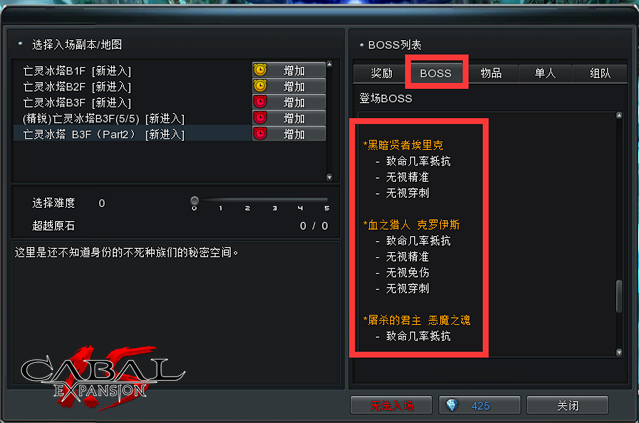Click BOSS list scroll up arrow

pos(619,116)
